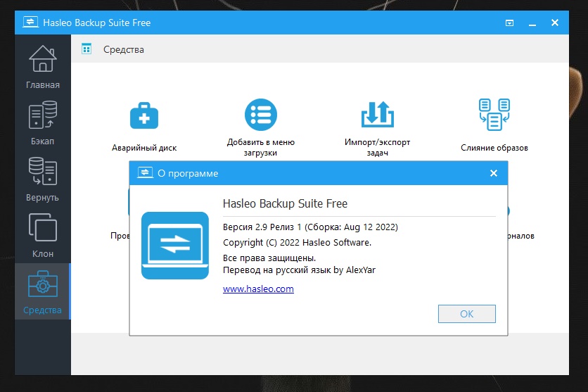Click the Аварийный диск emergency disk icon

pos(144,115)
